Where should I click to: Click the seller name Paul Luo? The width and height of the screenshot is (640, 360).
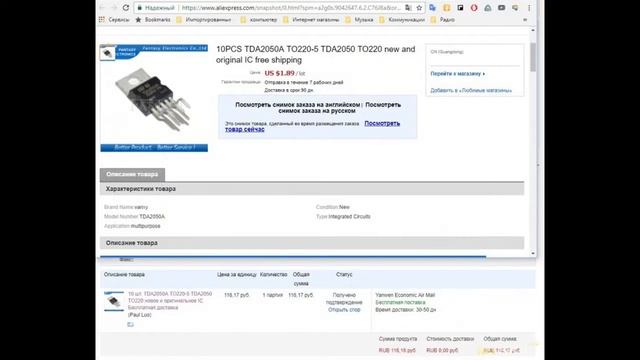pos(140,315)
